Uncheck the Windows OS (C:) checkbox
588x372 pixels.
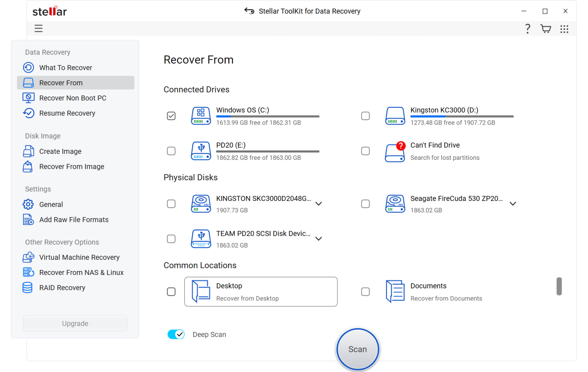pyautogui.click(x=171, y=116)
